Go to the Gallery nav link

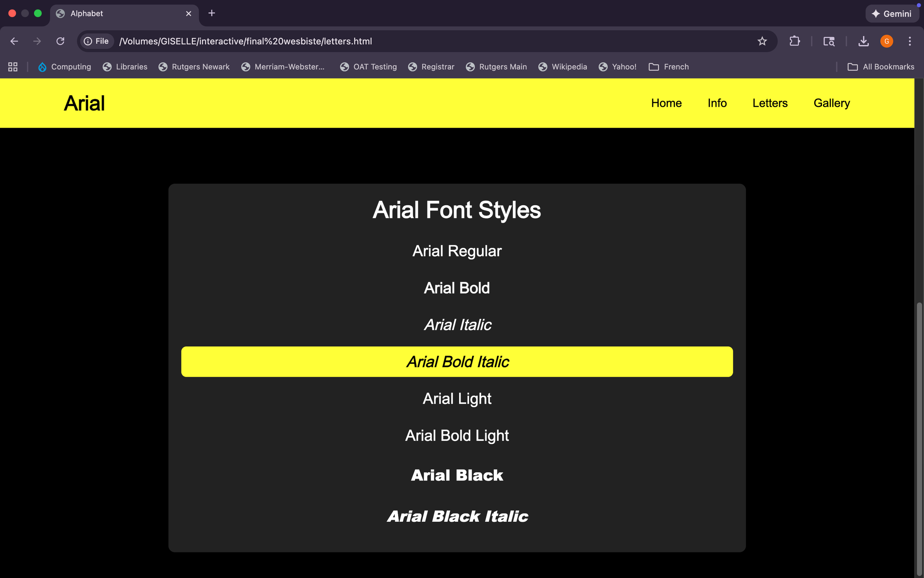pos(831,103)
